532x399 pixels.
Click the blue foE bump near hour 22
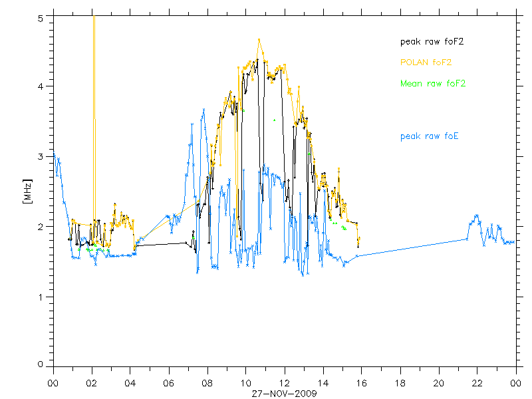click(477, 215)
